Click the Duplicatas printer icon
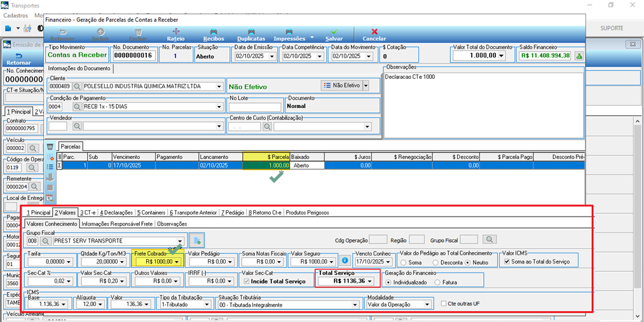 tap(251, 32)
